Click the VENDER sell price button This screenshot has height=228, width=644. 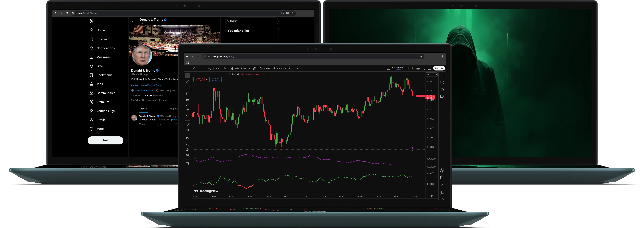coord(199,80)
